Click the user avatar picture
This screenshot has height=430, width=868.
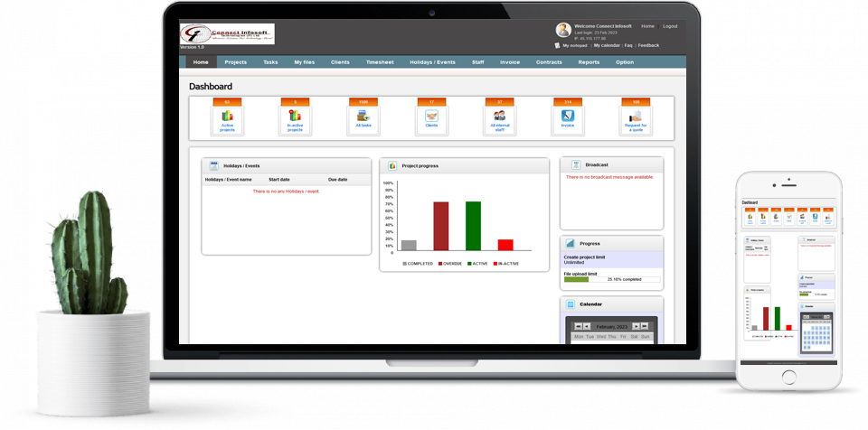pos(563,30)
